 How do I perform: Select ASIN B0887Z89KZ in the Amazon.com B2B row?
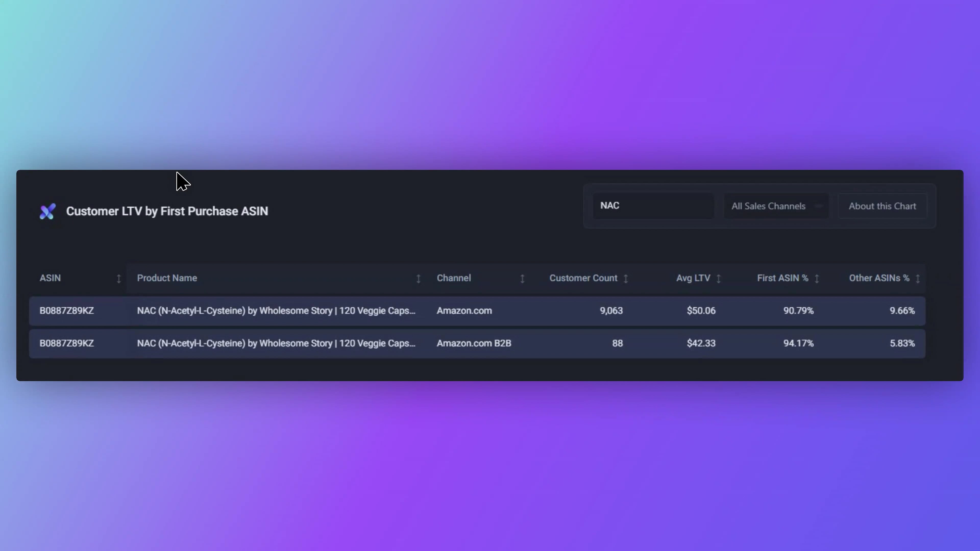tap(67, 343)
